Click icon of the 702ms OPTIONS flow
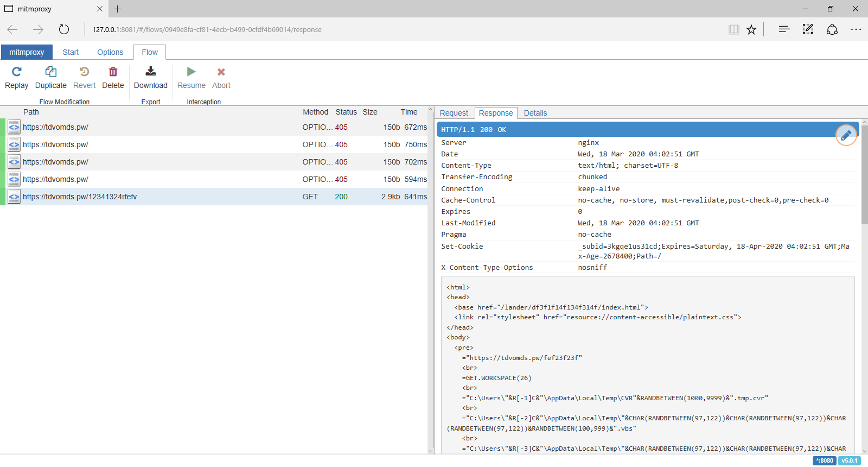 click(x=14, y=162)
